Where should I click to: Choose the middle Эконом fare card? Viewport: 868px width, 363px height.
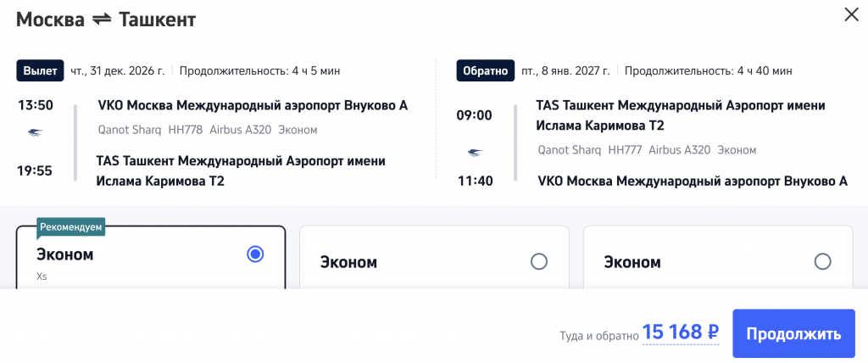point(434,263)
